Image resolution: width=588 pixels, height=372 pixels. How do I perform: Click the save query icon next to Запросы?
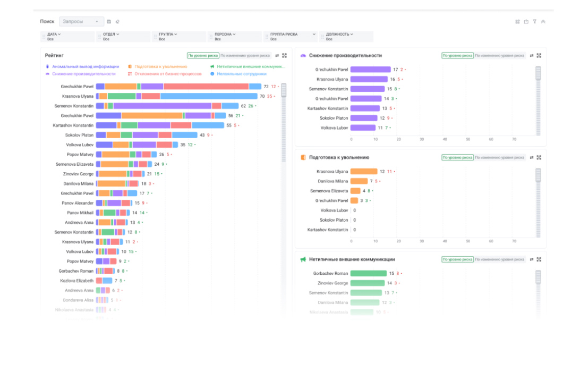109,22
